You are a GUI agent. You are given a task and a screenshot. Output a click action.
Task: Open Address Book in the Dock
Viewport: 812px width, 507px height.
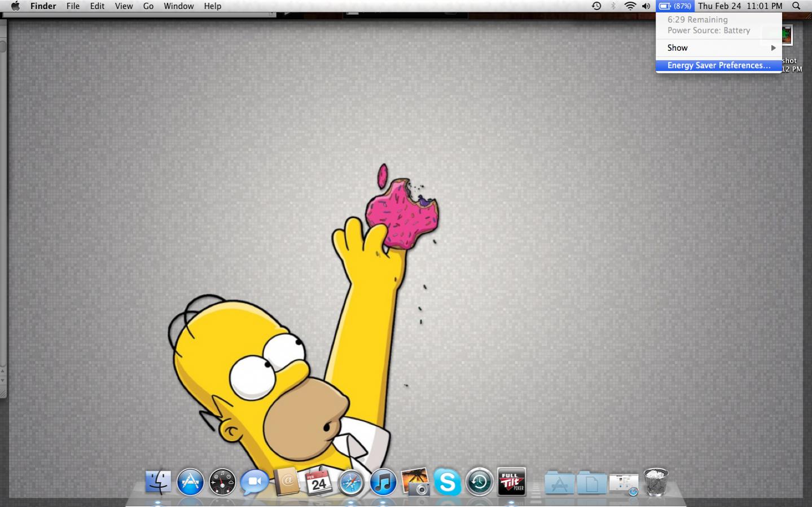tap(287, 482)
